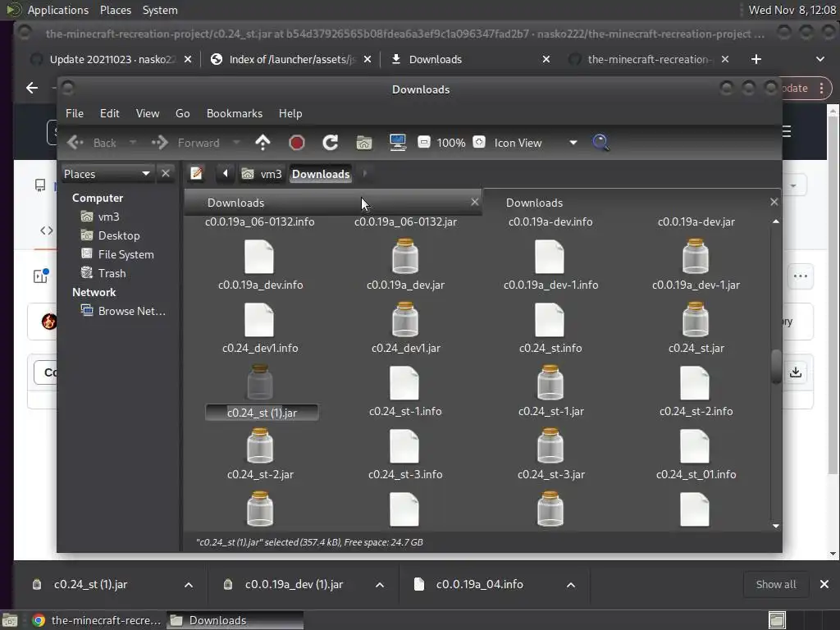Open Forward history dropdown arrow
The height and width of the screenshot is (630, 840).
236,143
